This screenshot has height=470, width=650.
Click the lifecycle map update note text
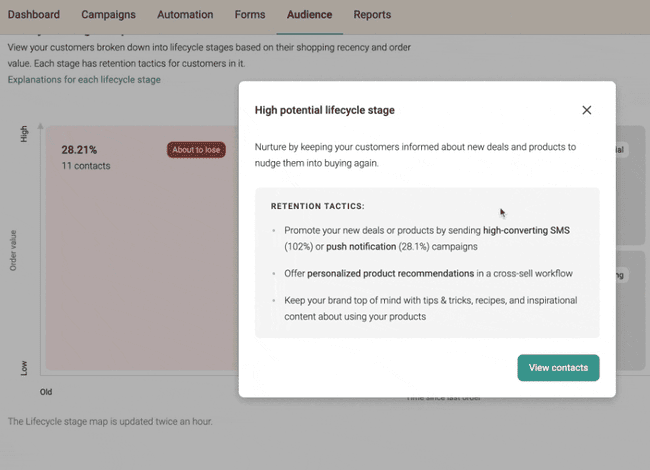click(110, 421)
